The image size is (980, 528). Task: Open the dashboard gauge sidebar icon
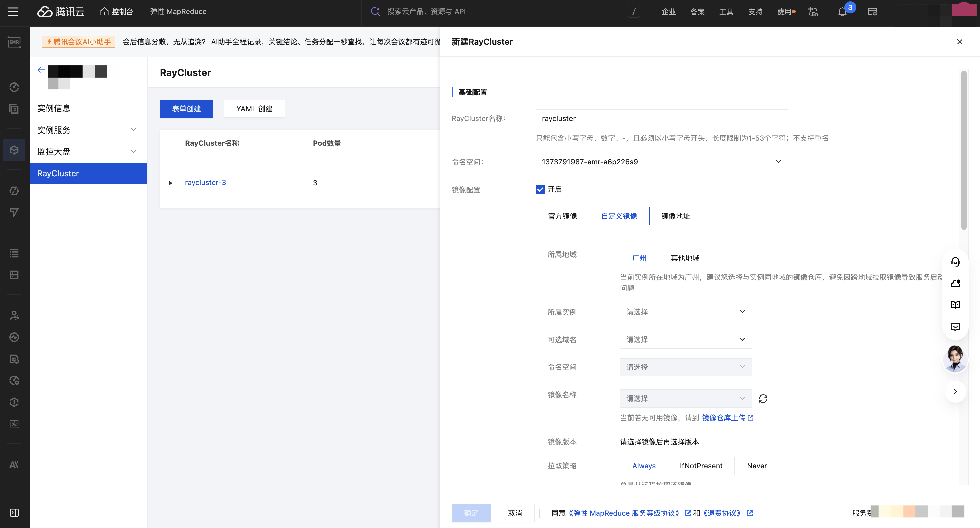click(x=14, y=87)
